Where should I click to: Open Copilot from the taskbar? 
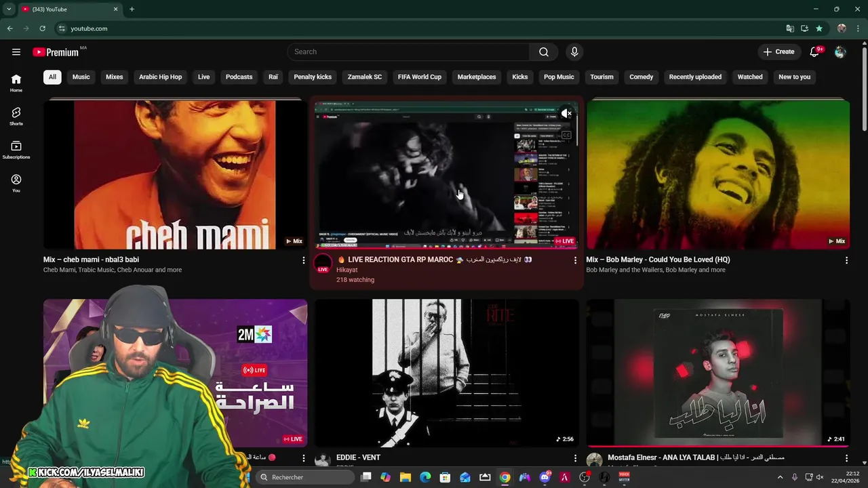(x=385, y=477)
